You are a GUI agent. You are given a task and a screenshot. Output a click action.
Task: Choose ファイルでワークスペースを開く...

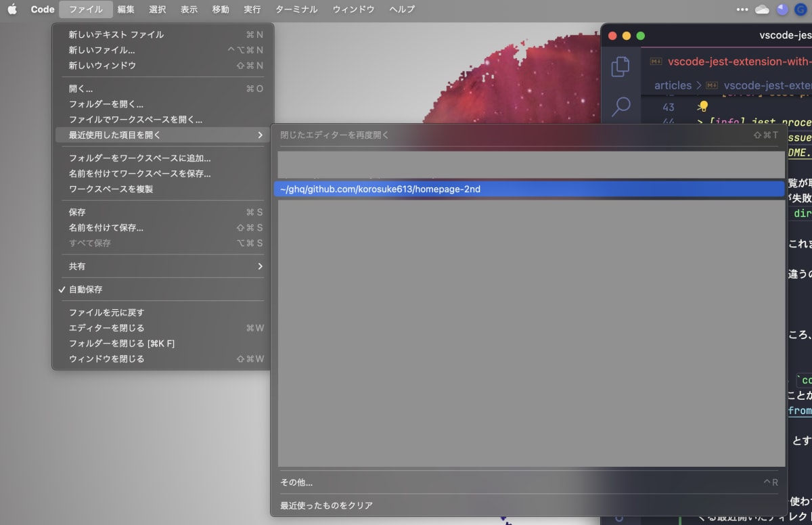click(162, 120)
